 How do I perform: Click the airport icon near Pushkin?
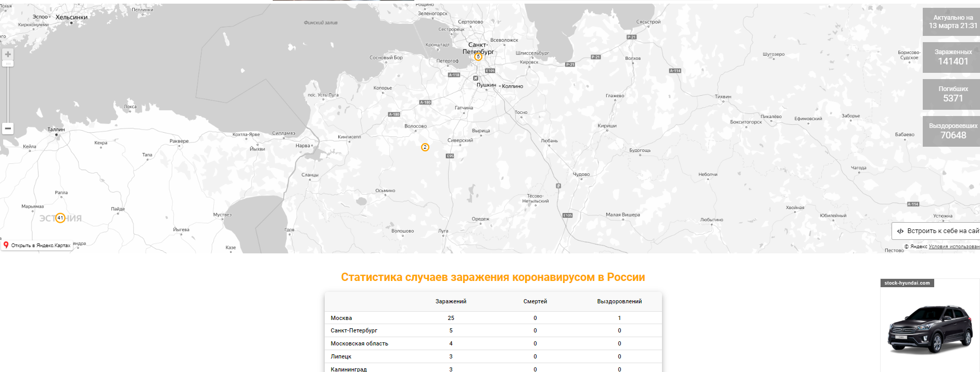pos(475,78)
